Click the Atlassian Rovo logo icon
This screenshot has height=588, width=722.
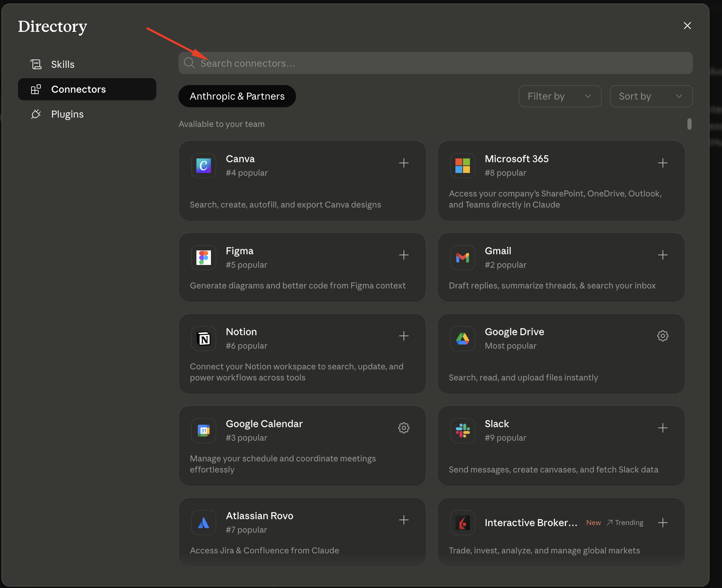pyautogui.click(x=204, y=523)
